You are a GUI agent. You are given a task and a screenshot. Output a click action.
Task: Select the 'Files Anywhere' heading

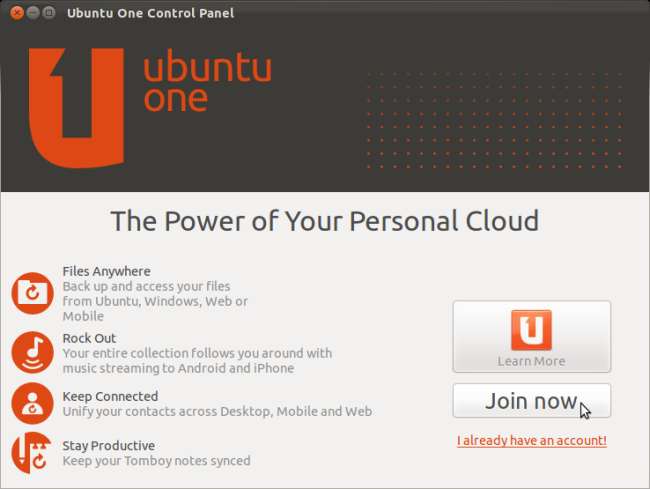106,271
